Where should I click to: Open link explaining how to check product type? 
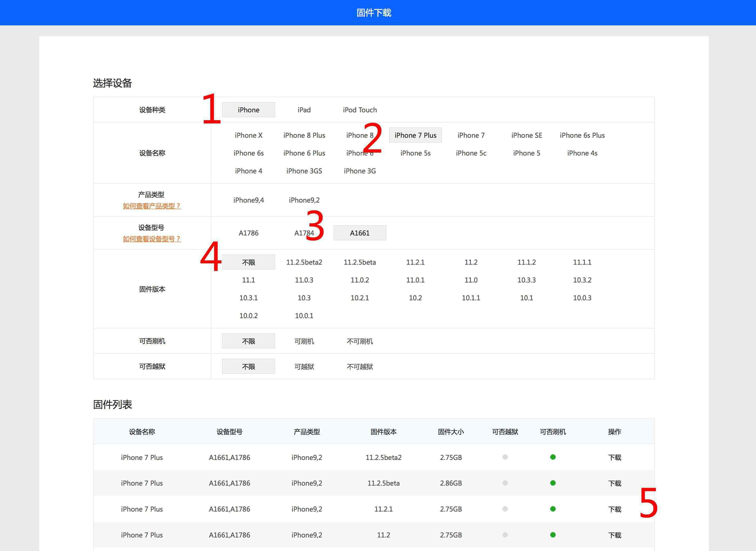click(x=152, y=206)
